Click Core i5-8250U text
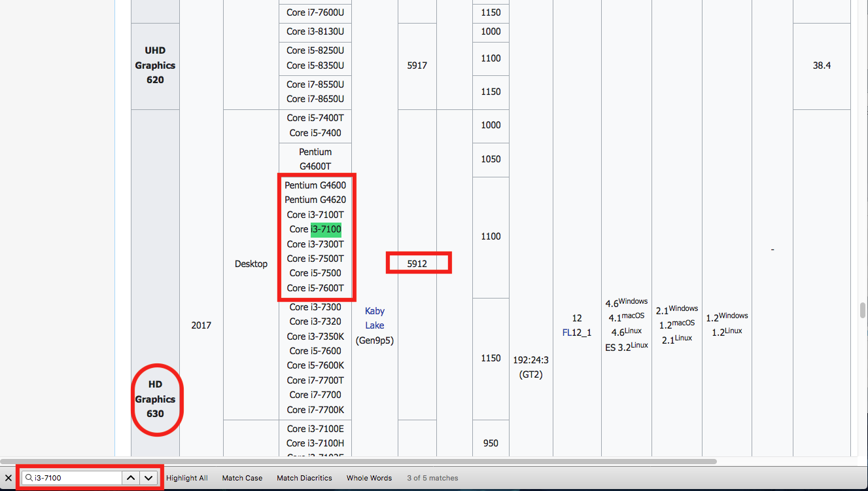Viewport: 868px width, 491px height. click(315, 50)
